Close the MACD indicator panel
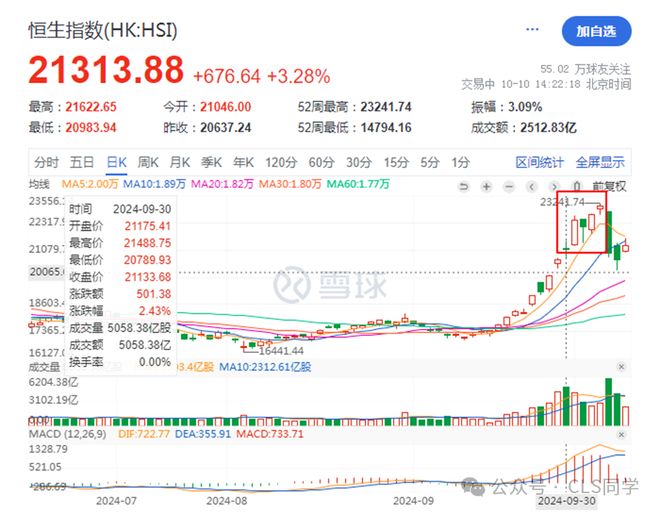The image size is (660, 513). tap(621, 434)
